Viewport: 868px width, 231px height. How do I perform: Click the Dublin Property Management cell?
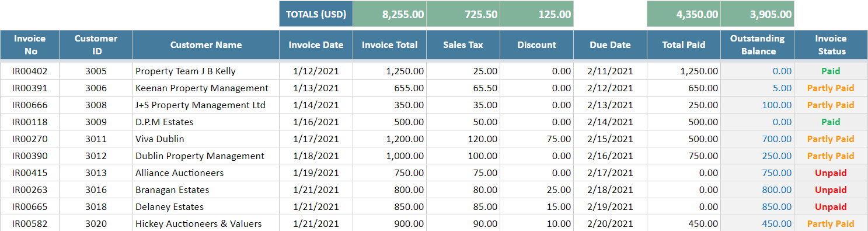[x=206, y=156]
